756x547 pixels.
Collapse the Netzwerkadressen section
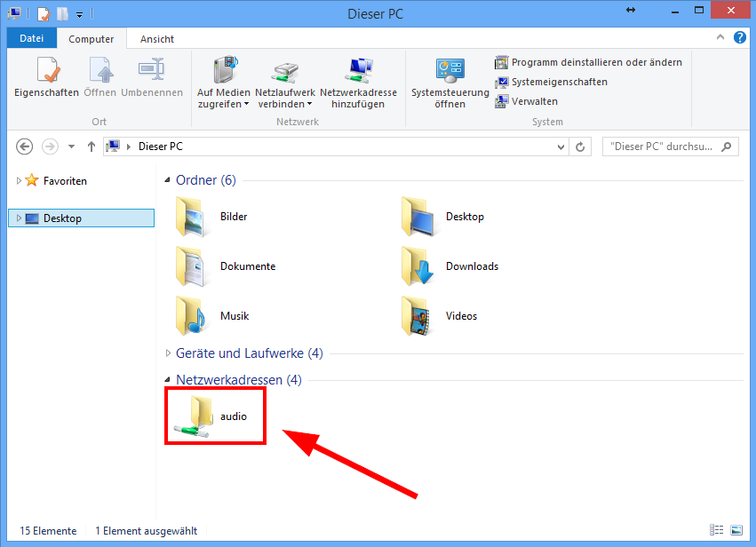pos(169,380)
